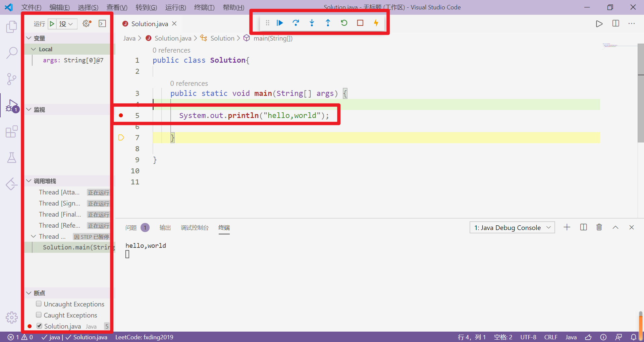Open the 文件(F) menu

(x=31, y=7)
